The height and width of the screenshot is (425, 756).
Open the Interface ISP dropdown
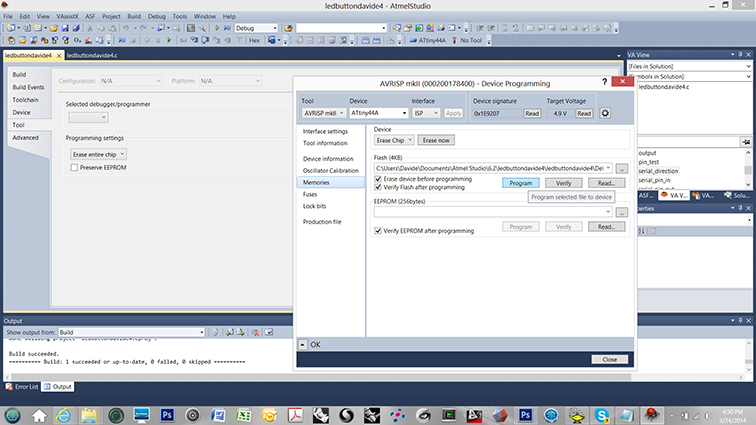pyautogui.click(x=426, y=113)
